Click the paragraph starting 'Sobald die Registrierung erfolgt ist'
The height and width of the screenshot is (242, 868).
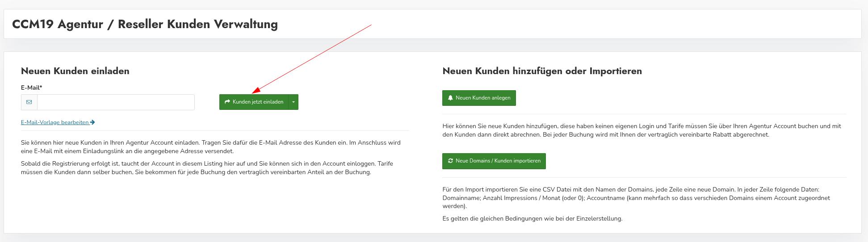[207, 168]
